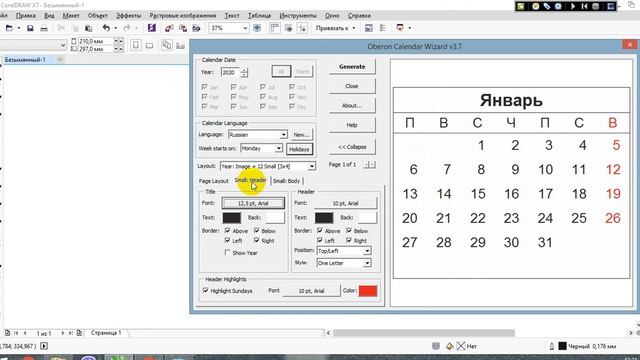This screenshot has height=360, width=640.
Task: Click the Generate button
Action: (x=352, y=67)
